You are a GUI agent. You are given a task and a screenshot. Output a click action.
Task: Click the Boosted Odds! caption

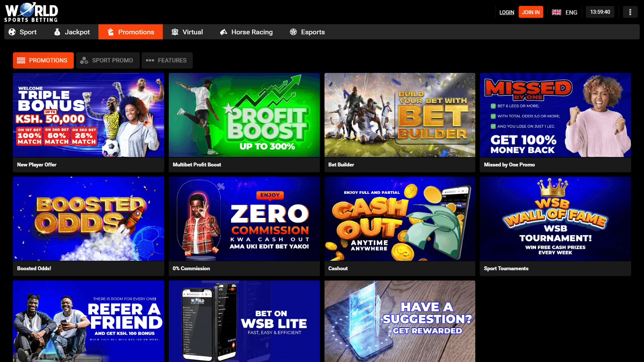tap(34, 268)
